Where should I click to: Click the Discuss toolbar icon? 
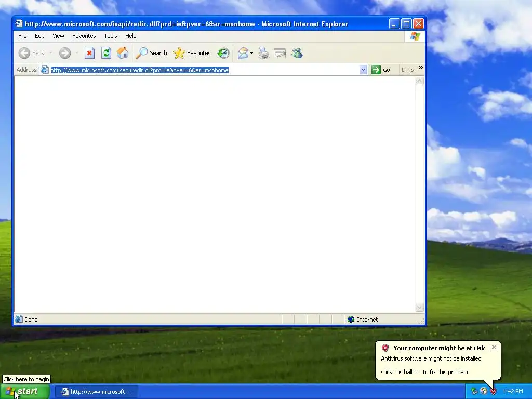[280, 53]
